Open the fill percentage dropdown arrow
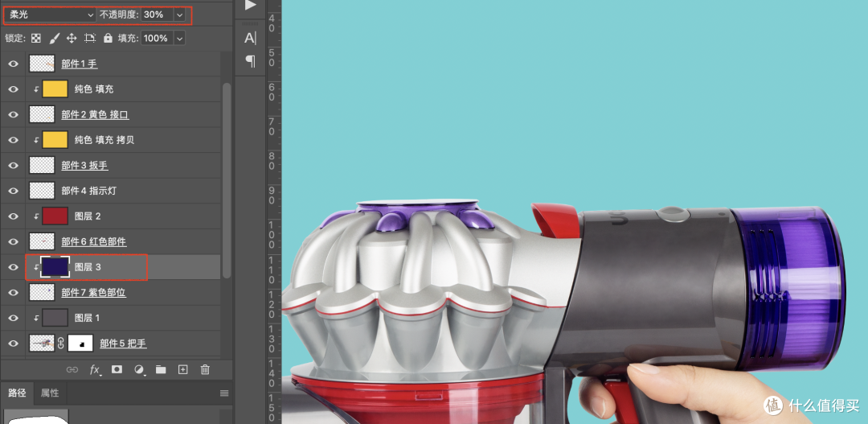Screen dimensions: 868x424 click(x=179, y=39)
